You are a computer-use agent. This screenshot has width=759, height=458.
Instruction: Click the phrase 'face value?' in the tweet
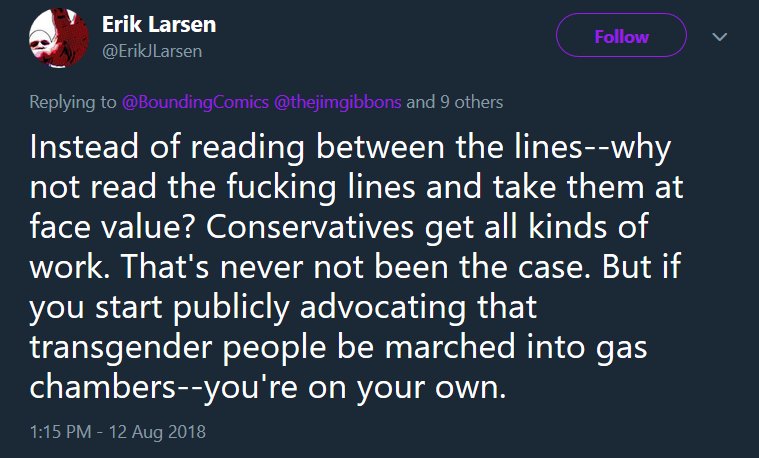pyautogui.click(x=112, y=227)
